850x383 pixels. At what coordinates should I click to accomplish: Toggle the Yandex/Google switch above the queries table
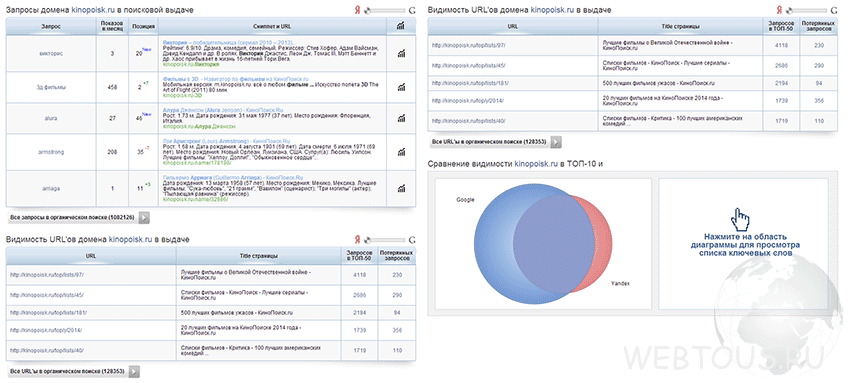[384, 10]
